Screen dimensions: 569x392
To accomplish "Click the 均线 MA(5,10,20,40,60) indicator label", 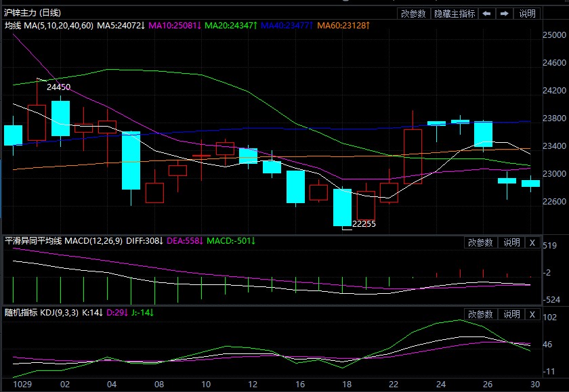I will (x=49, y=26).
